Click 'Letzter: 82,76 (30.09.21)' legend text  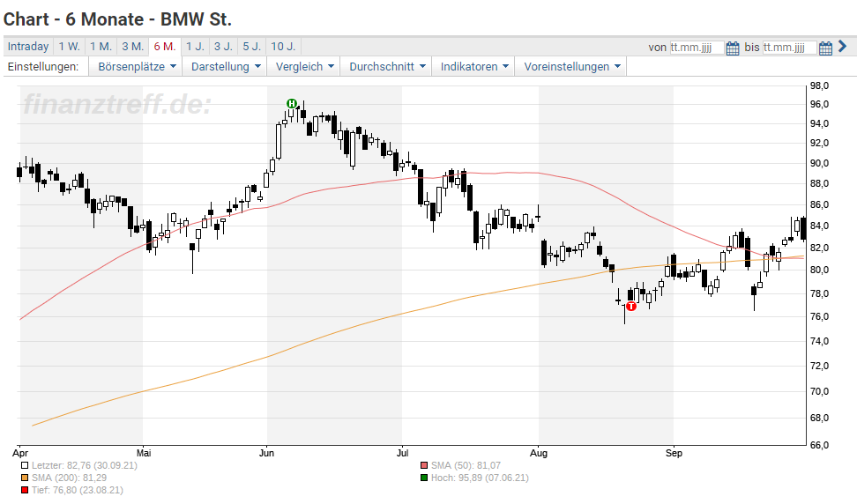[x=84, y=466]
